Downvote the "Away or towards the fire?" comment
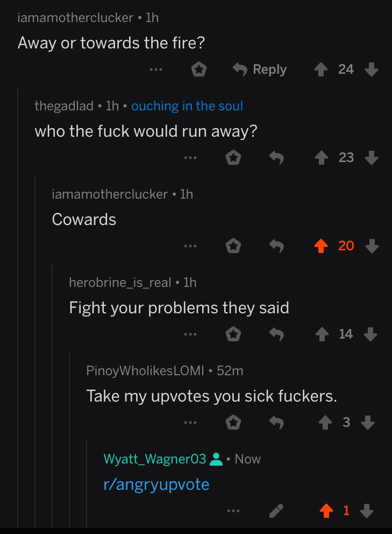 pyautogui.click(x=371, y=69)
